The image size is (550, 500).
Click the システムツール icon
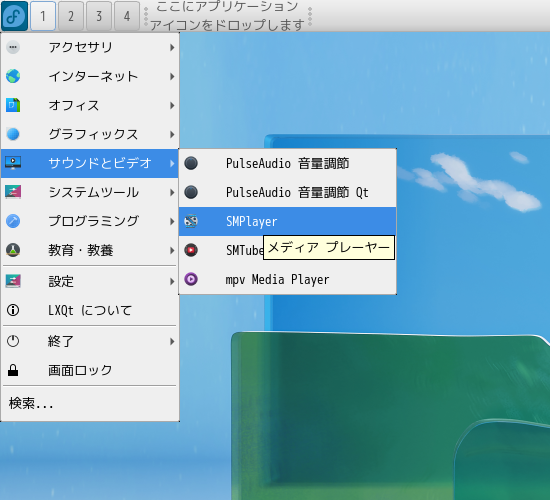click(x=13, y=192)
